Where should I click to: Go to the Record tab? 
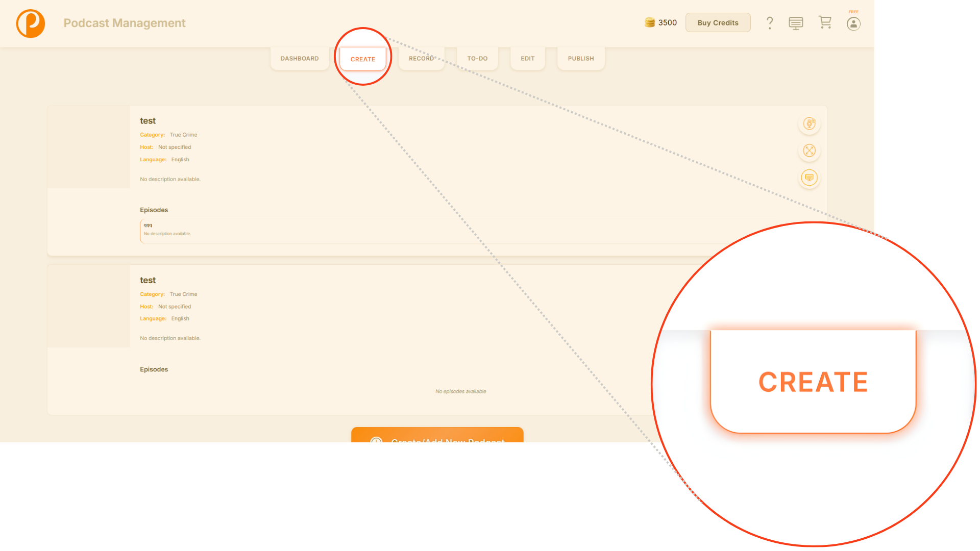(x=421, y=59)
